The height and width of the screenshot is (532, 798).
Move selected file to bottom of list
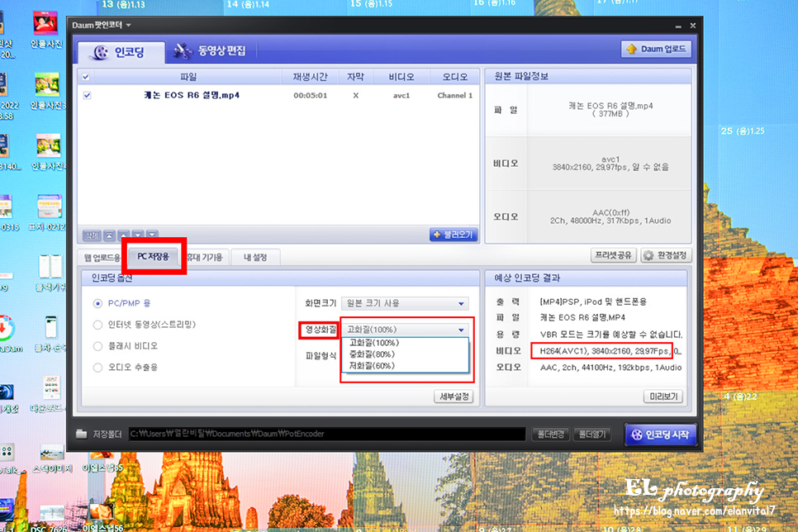coord(152,235)
